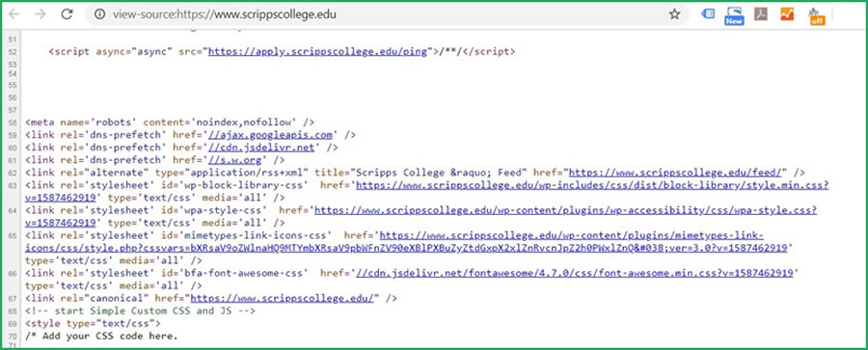Viewport: 868px width, 350px height.
Task: Follow the apply.scrippscollege.edu/ping script link
Action: (317, 51)
